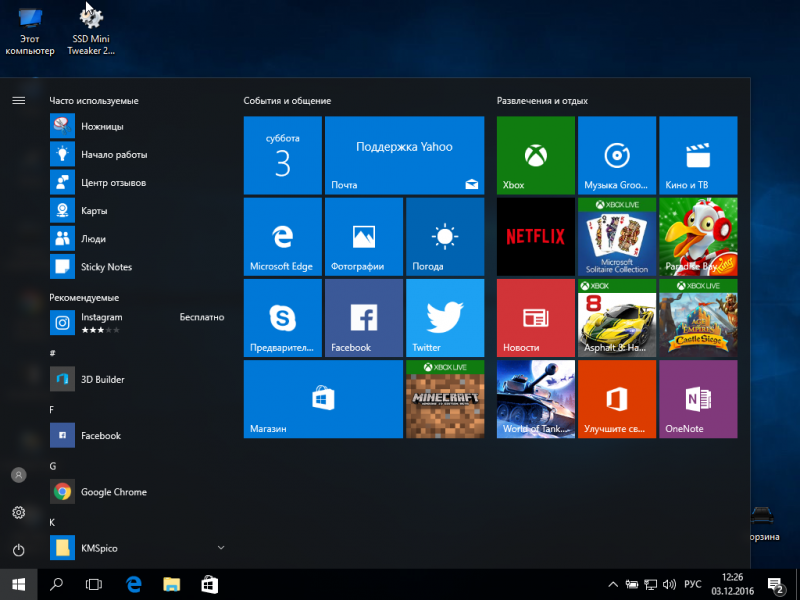
Task: Launch World of Tanks tile
Action: coord(536,399)
